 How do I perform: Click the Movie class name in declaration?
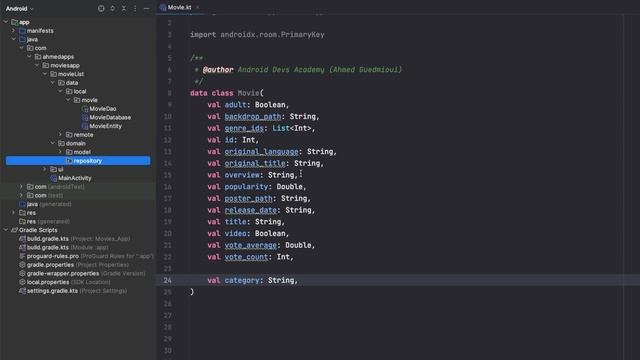(x=249, y=93)
